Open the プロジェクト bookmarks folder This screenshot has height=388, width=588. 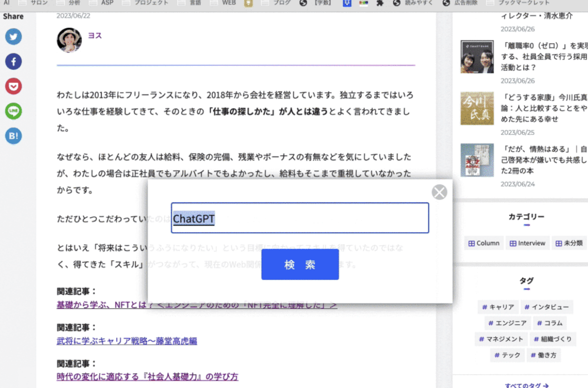145,3
